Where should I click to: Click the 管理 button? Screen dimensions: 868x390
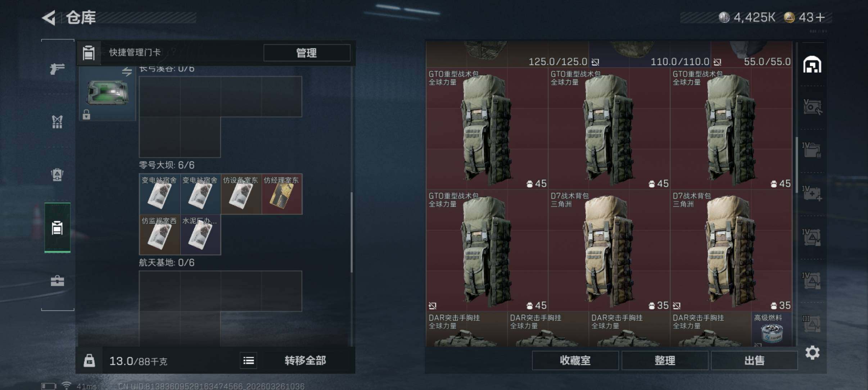tap(307, 53)
